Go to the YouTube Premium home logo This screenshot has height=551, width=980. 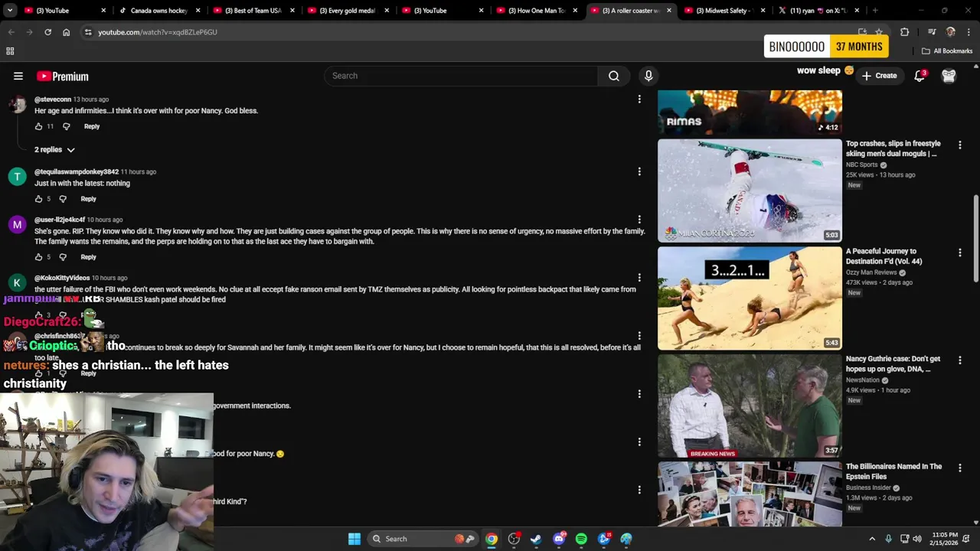63,76
